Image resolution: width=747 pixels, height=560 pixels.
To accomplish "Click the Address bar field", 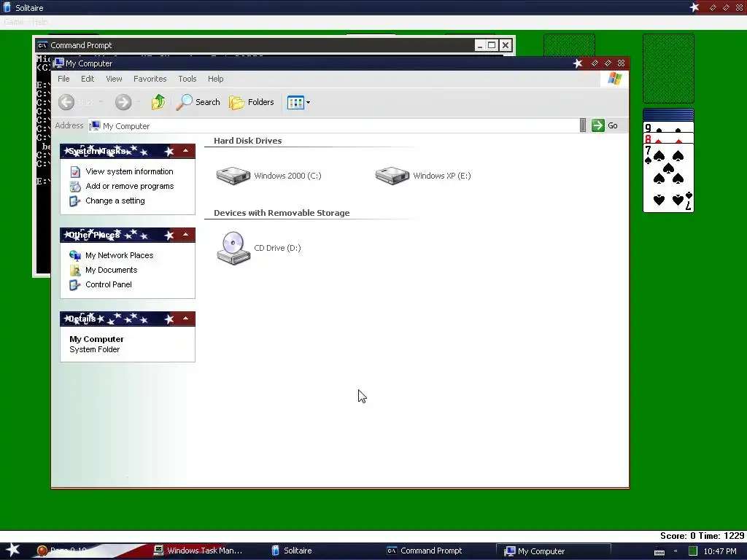I will 333,125.
